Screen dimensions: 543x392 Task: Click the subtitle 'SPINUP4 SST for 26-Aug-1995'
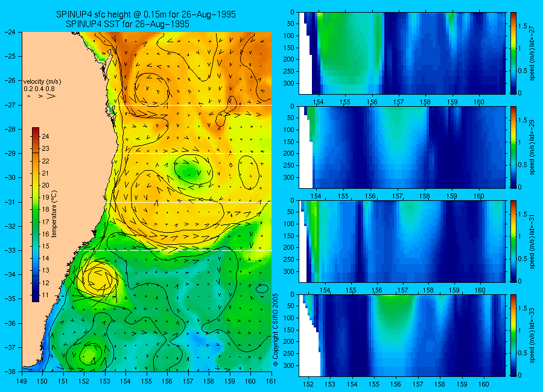[x=127, y=24]
